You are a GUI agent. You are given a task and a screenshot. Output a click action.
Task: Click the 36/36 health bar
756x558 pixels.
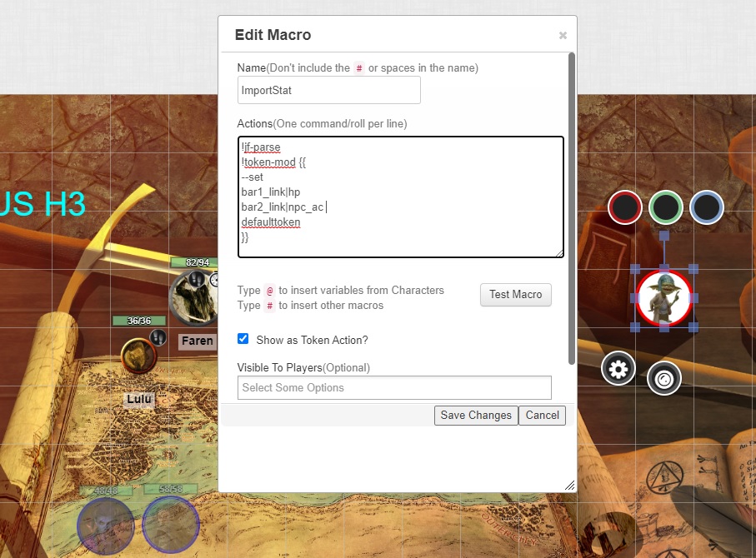[x=139, y=321]
